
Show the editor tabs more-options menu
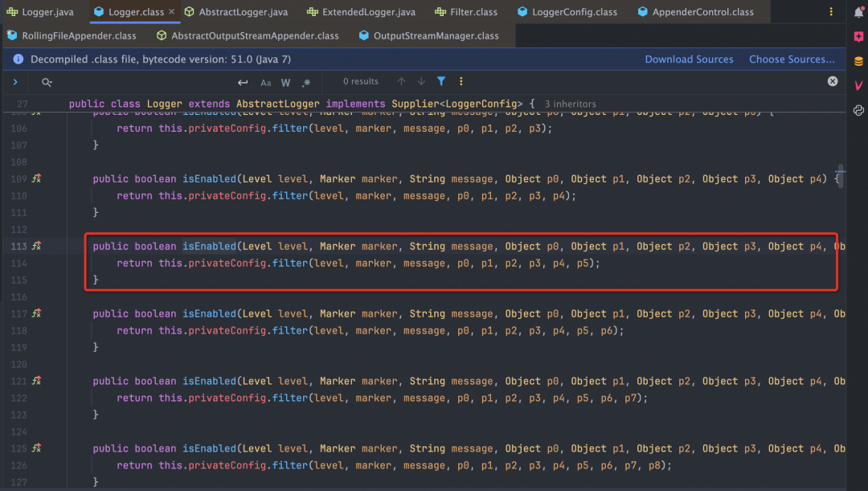point(831,11)
